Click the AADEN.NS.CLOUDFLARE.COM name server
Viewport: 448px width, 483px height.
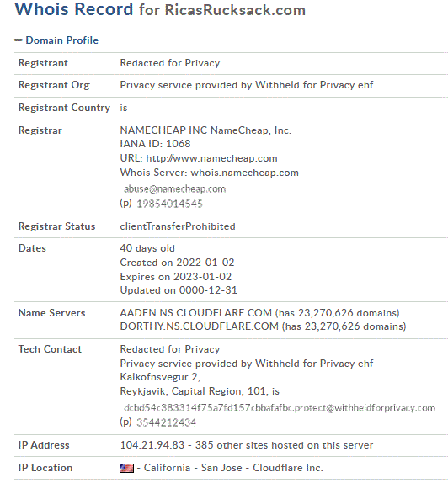point(195,313)
